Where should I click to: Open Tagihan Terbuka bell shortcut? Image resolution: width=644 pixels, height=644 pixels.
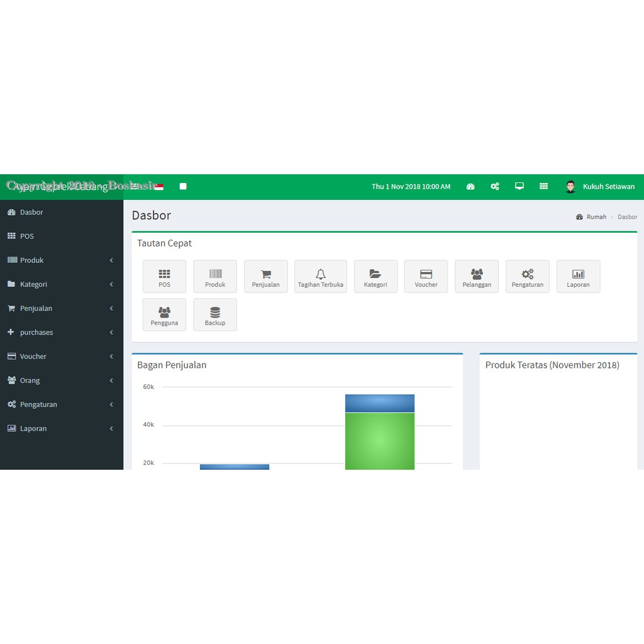point(320,277)
